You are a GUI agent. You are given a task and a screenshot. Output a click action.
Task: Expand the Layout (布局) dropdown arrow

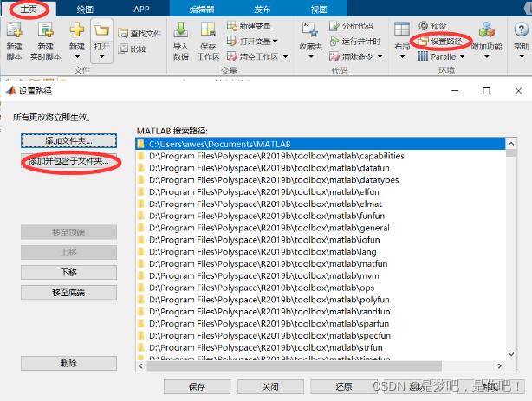pos(402,56)
